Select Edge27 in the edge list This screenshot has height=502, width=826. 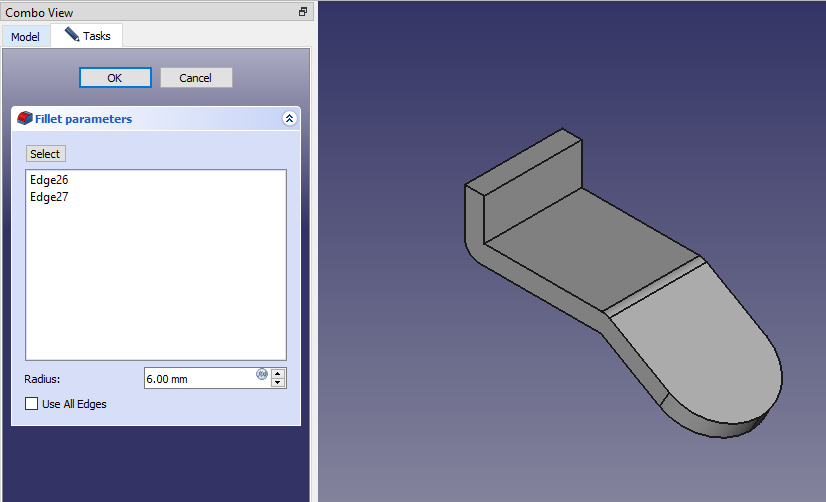[x=49, y=197]
